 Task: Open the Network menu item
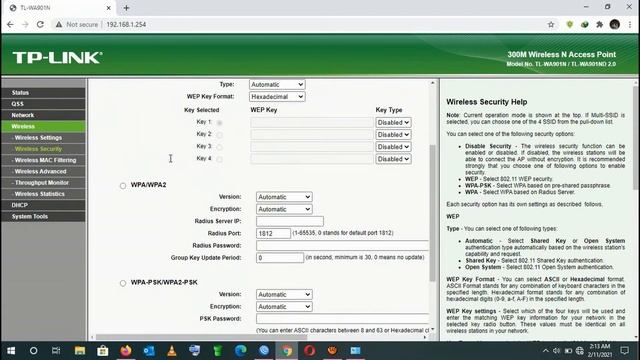[43, 115]
